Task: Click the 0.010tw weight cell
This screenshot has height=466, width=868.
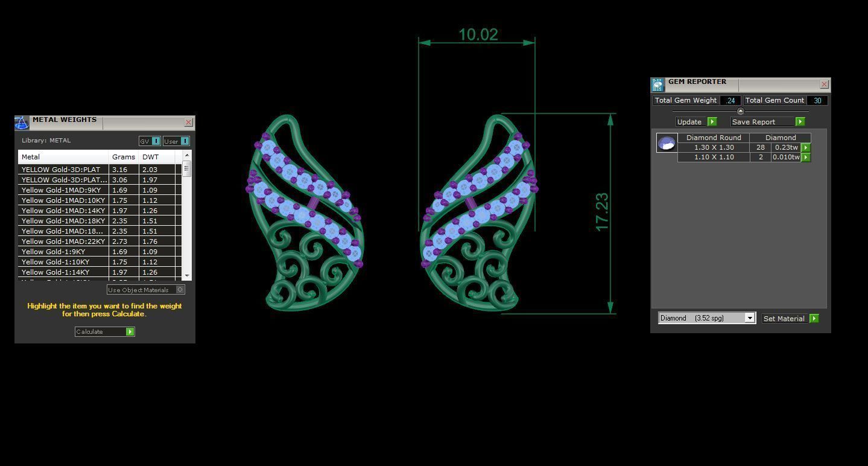Action: coord(786,157)
